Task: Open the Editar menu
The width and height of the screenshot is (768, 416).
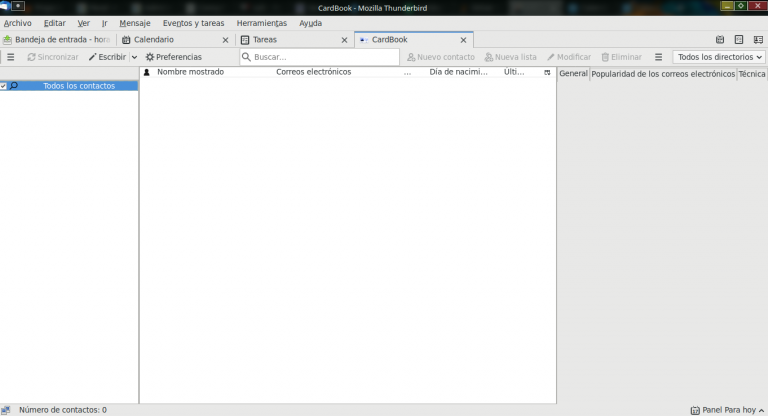Action: [54, 23]
